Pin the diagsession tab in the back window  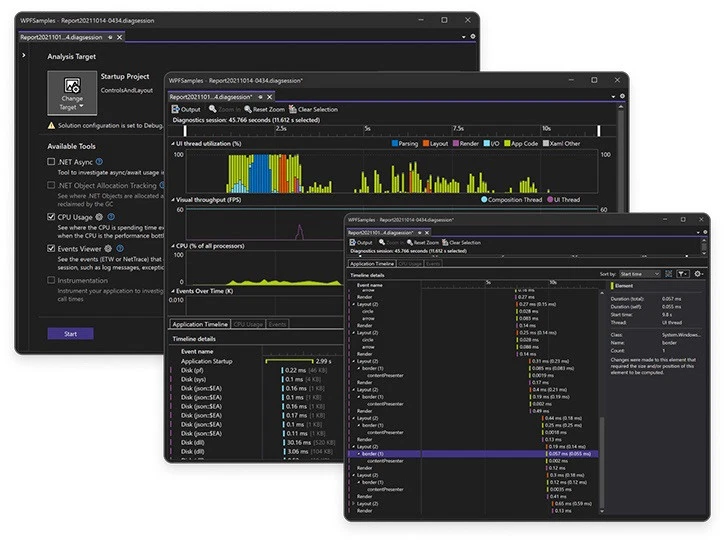(110, 37)
